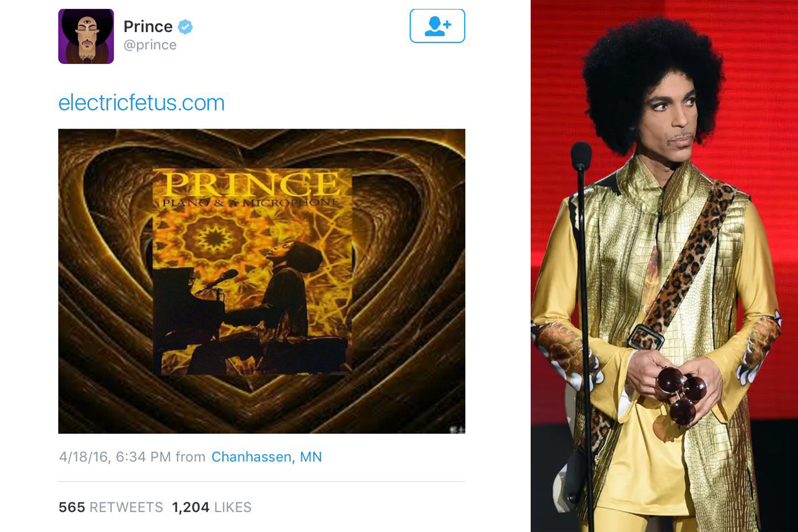This screenshot has height=532, width=798.
Task: Click the RETWEETS label
Action: [x=126, y=507]
